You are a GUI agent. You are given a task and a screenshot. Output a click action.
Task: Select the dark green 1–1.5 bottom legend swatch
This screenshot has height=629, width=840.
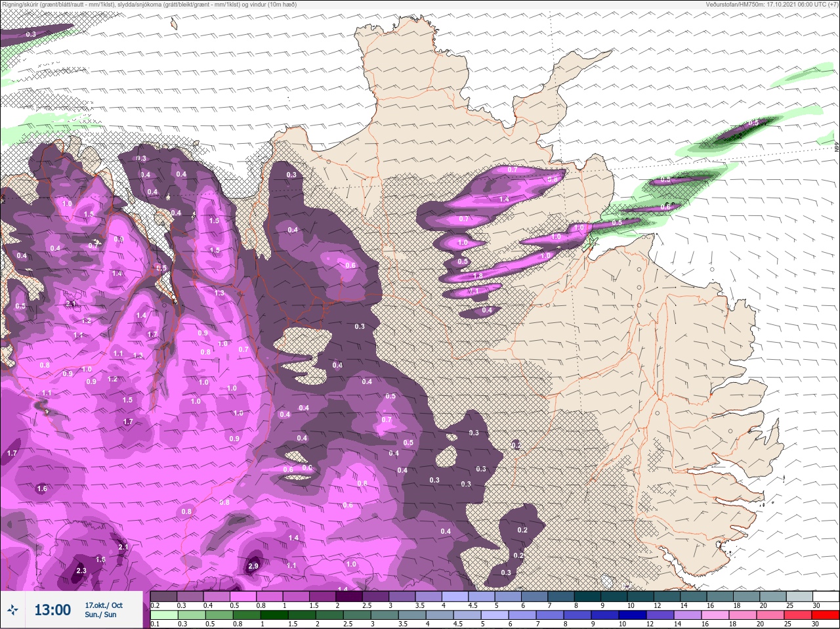point(275,615)
